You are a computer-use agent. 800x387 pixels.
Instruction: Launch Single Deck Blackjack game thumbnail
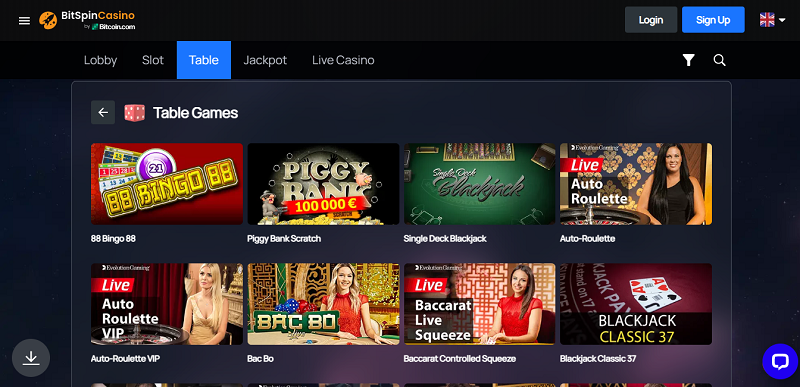(480, 184)
